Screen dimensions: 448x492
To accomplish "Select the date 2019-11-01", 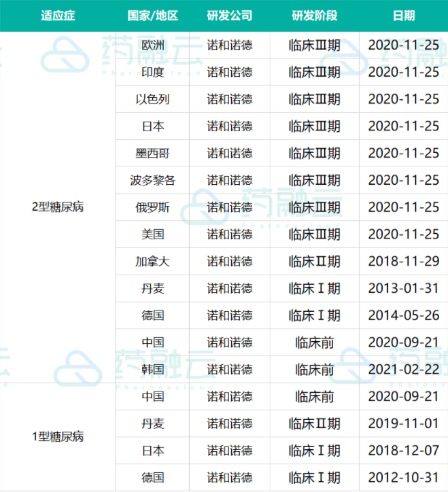I will tap(403, 423).
